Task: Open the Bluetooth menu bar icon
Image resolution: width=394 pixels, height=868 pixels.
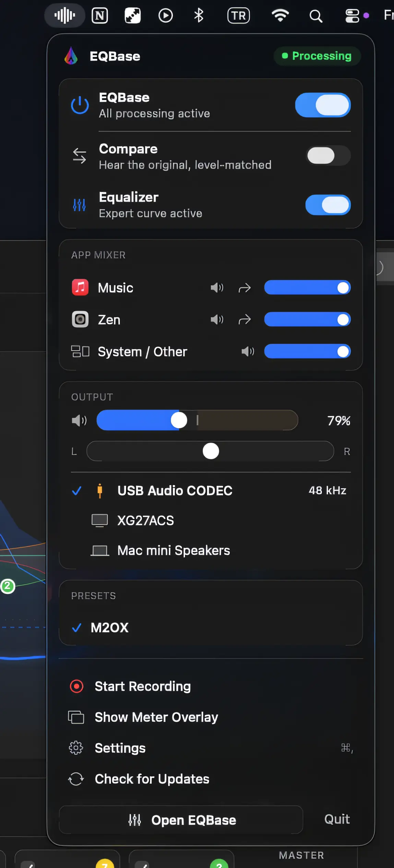Action: [x=199, y=15]
